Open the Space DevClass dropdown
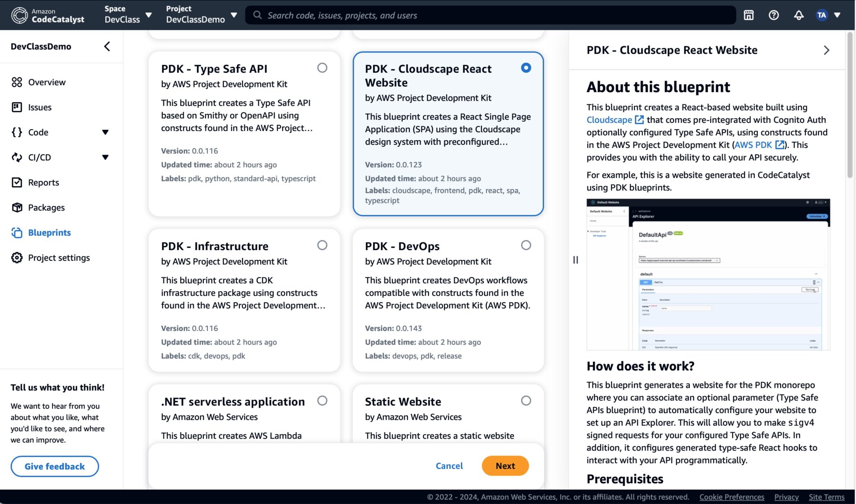This screenshot has height=504, width=856. [x=147, y=14]
